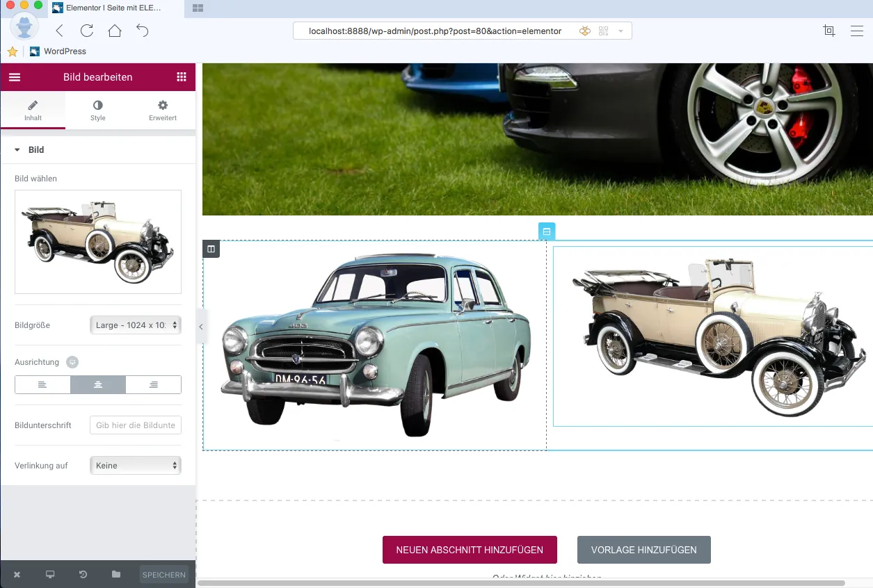Open the browser main menu
873x588 pixels.
point(857,31)
